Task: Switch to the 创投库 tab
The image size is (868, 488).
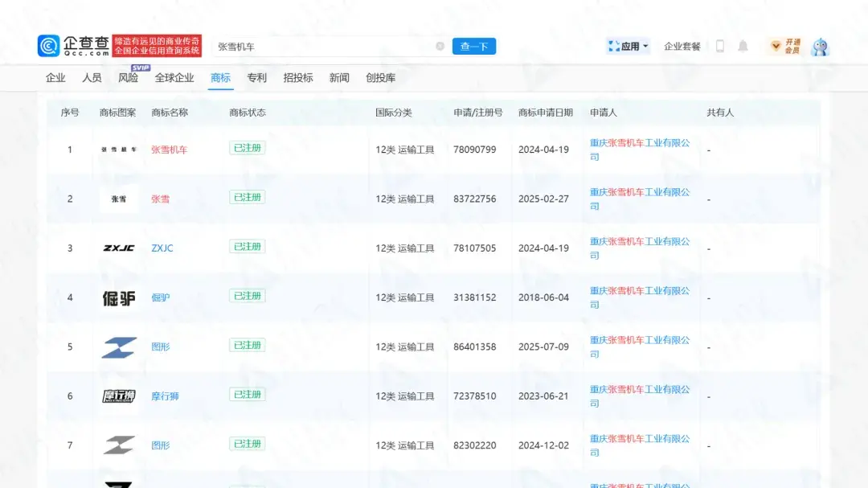Action: [381, 78]
